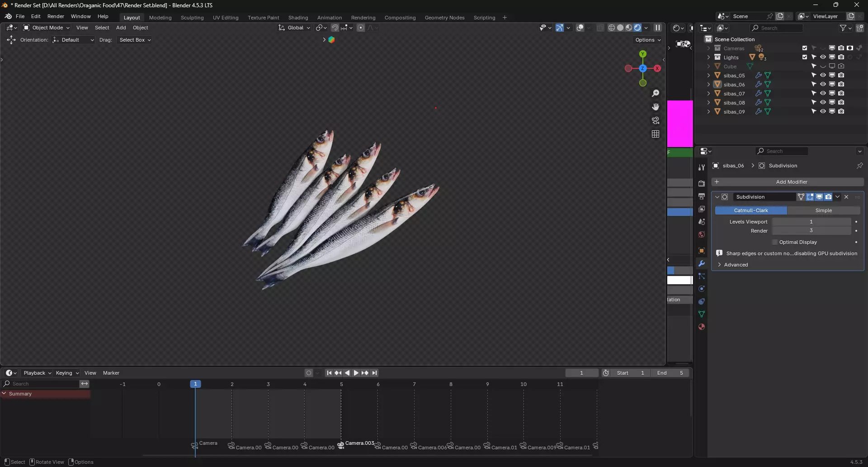Select the Simple subdivision type

(823, 210)
